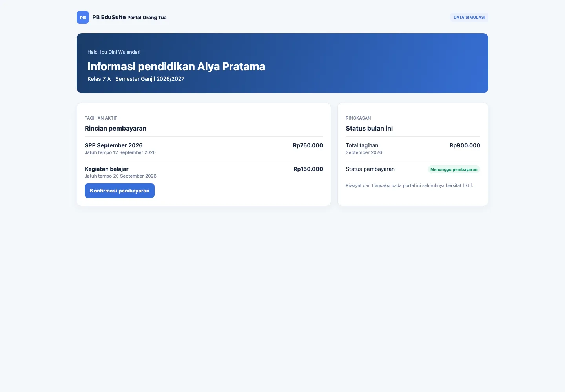Click the Informasi pendidikan Alya Pratama headline
This screenshot has width=565, height=392.
(x=176, y=66)
